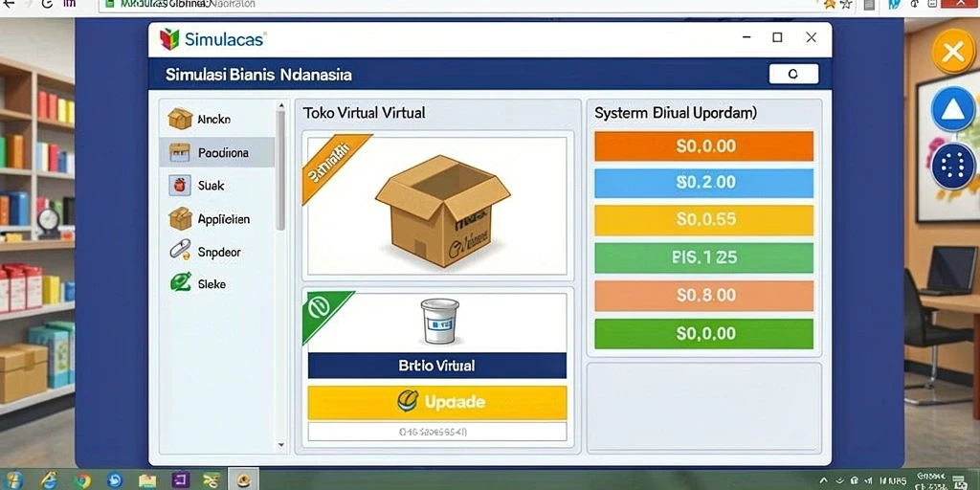The height and width of the screenshot is (490, 980).
Task: Open the Chrome icon in taskbar
Action: [82, 480]
